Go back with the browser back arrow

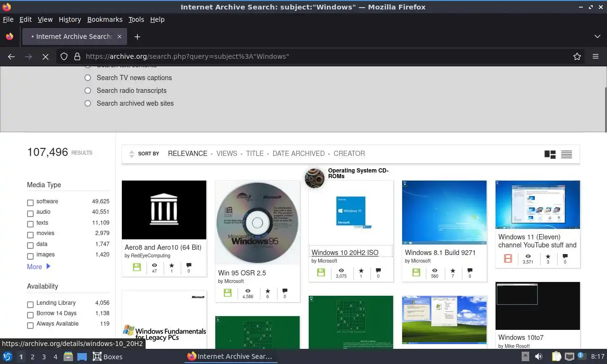(11, 56)
